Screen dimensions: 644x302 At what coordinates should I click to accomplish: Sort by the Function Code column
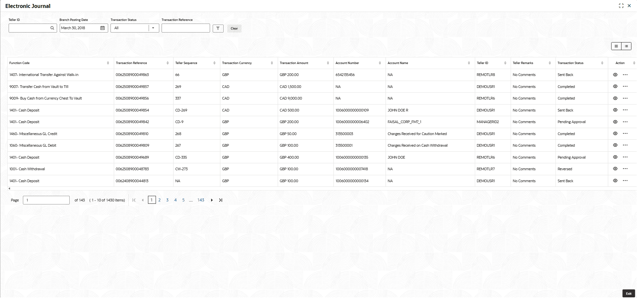[x=108, y=63]
